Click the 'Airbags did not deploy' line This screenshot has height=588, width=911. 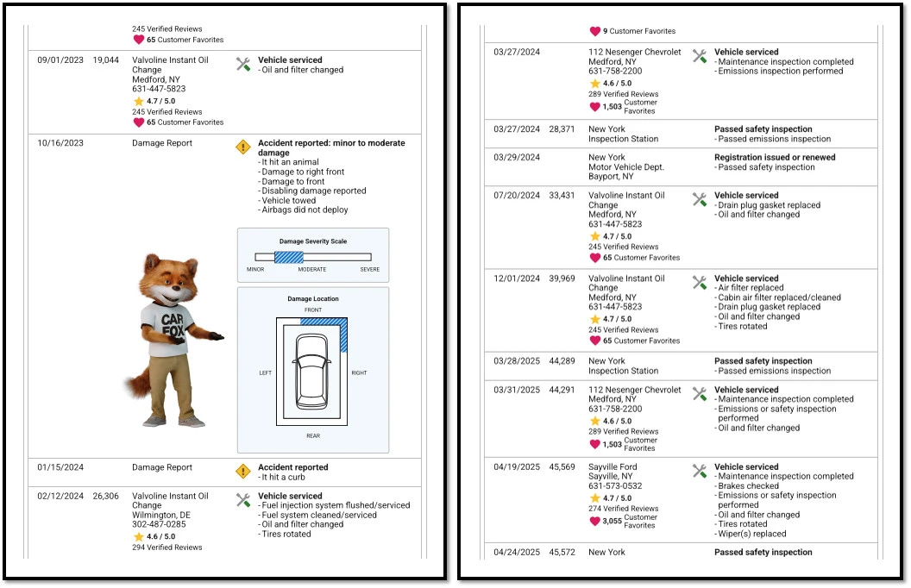point(304,210)
